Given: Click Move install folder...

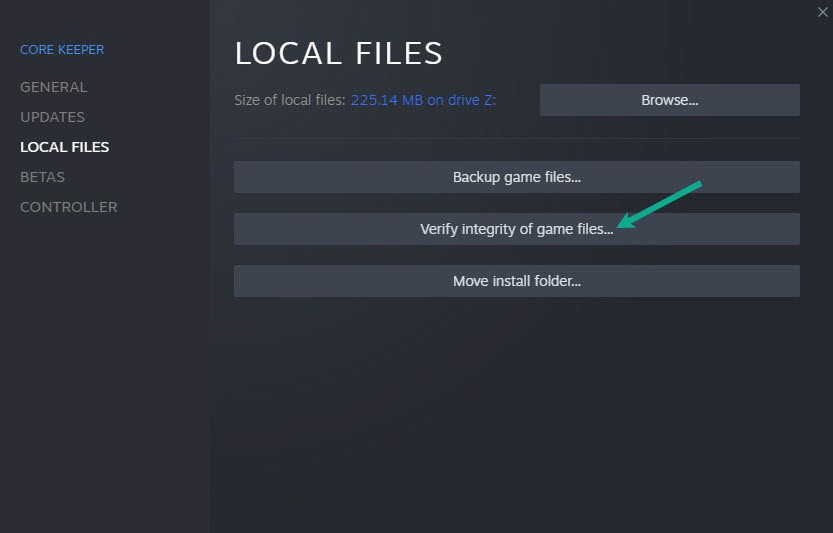Looking at the screenshot, I should point(516,281).
